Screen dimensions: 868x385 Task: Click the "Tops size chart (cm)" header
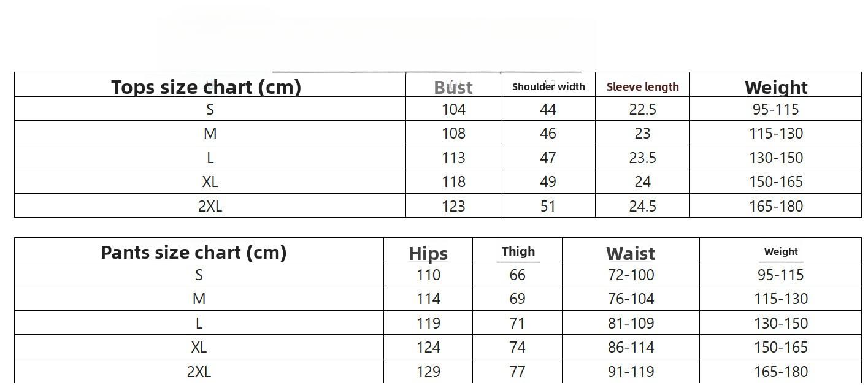tap(206, 87)
